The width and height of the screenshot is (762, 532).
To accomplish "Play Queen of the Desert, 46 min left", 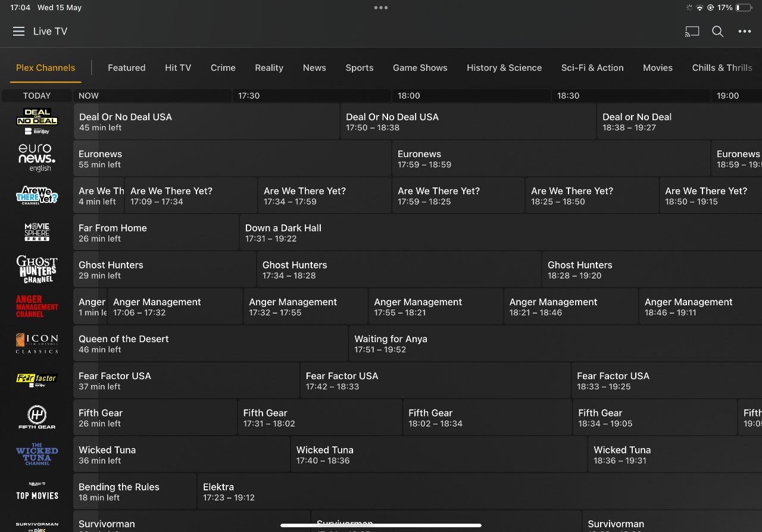I will coord(210,343).
